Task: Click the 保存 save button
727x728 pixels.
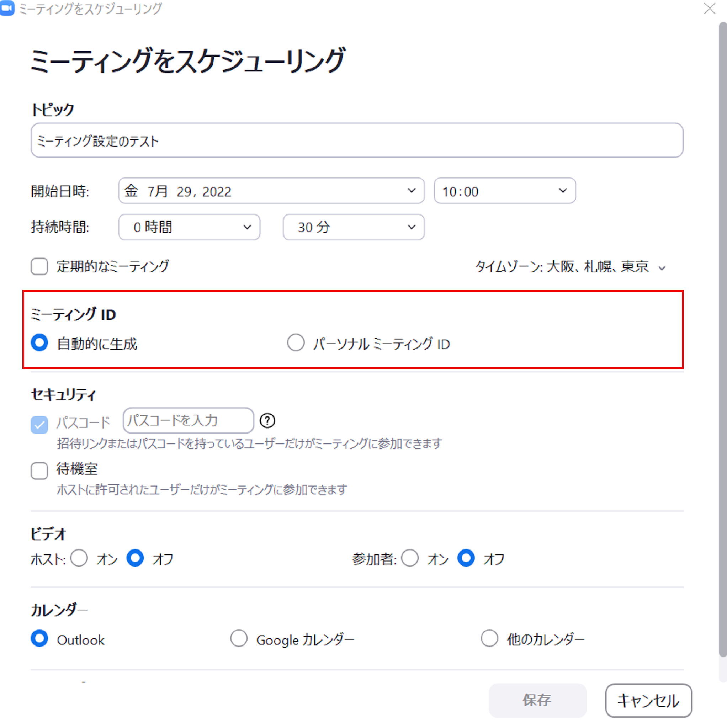Action: pos(537,700)
